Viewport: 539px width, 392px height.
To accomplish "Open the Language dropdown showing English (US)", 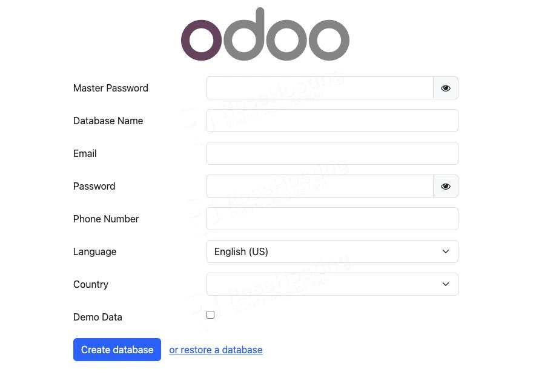I will [x=332, y=251].
